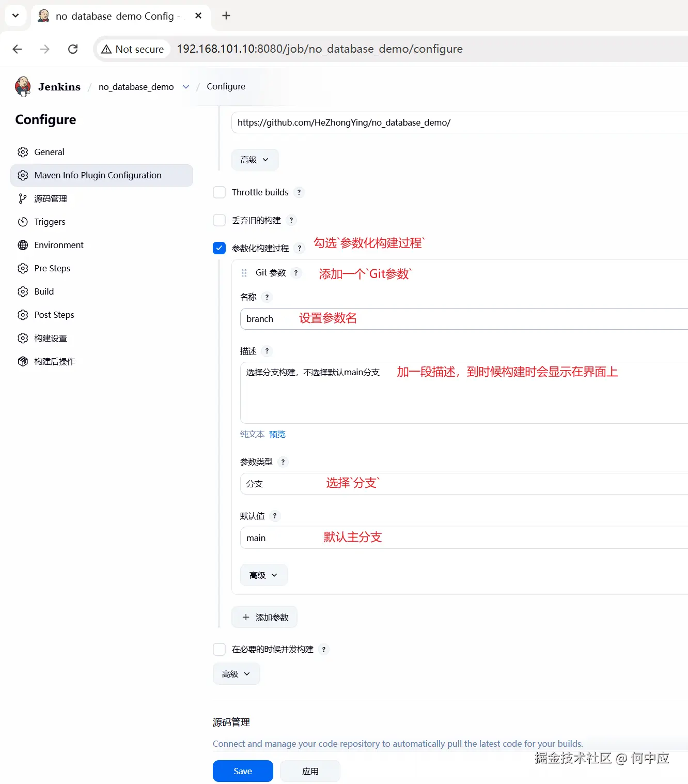Open 源码管理 via its branch icon

point(23,198)
